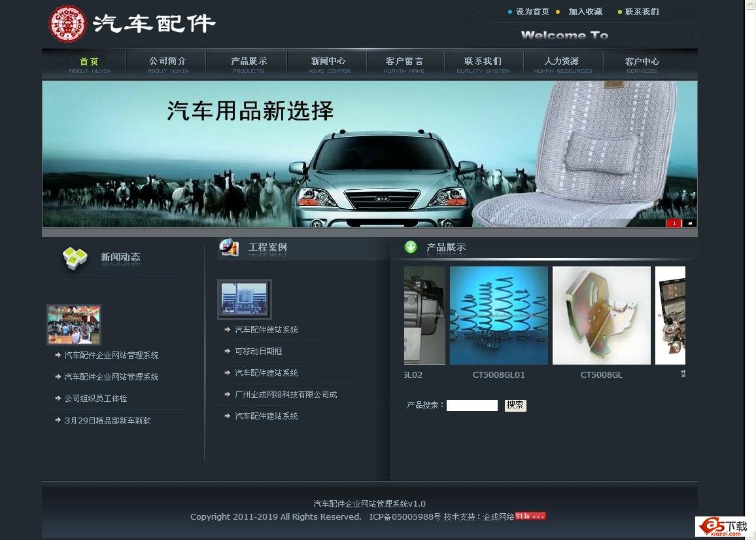Click the 工程案例 section header icon
This screenshot has height=540, width=756.
(229, 247)
